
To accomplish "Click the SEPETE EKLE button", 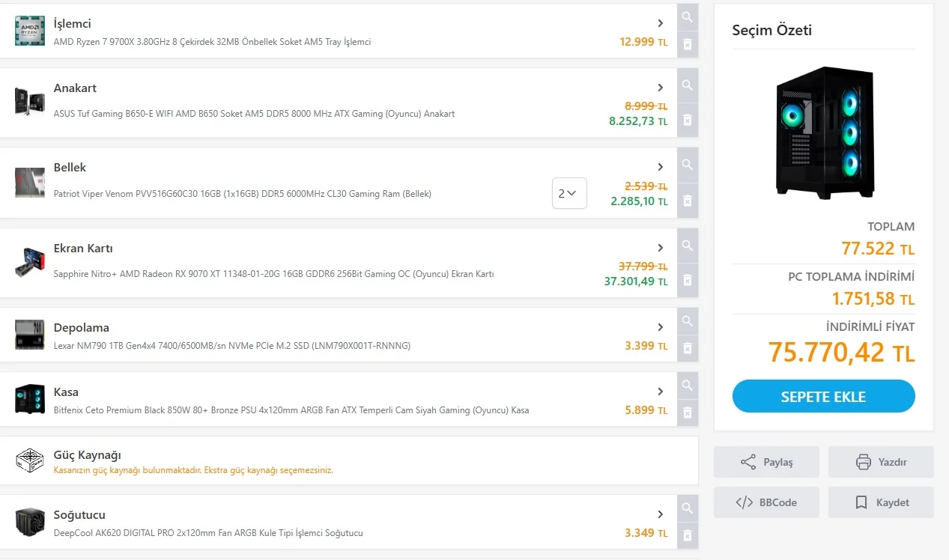I will click(x=823, y=396).
